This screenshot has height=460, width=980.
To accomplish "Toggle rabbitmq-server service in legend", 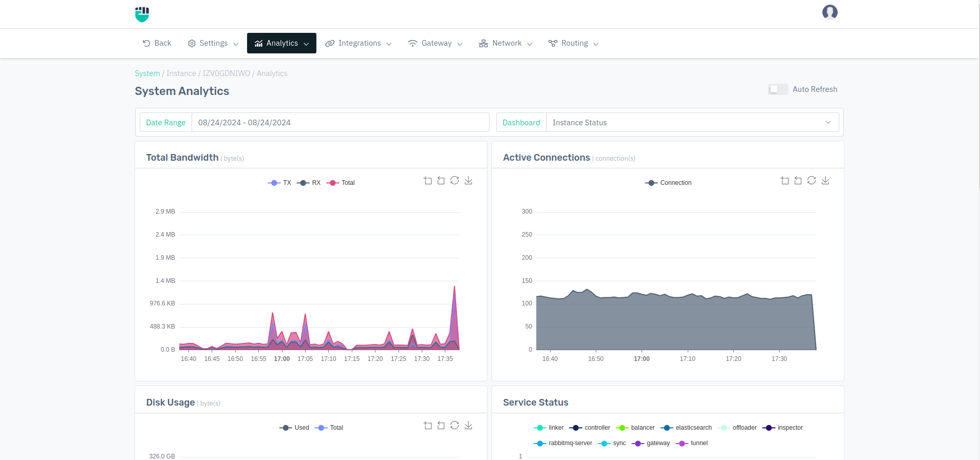I will pos(563,443).
